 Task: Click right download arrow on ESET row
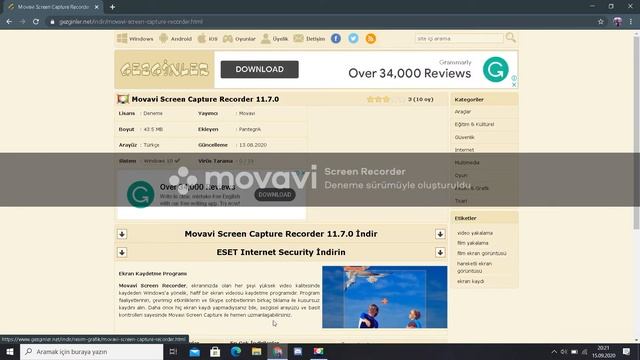440,252
